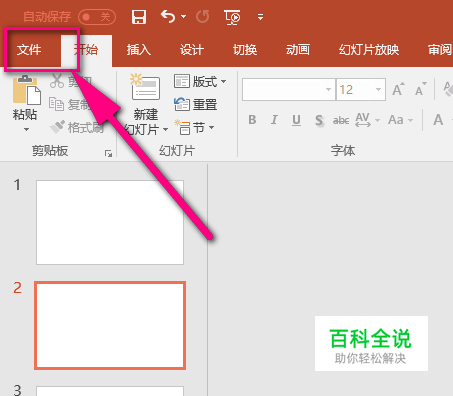Click the Increase Font Size icon

[398, 89]
